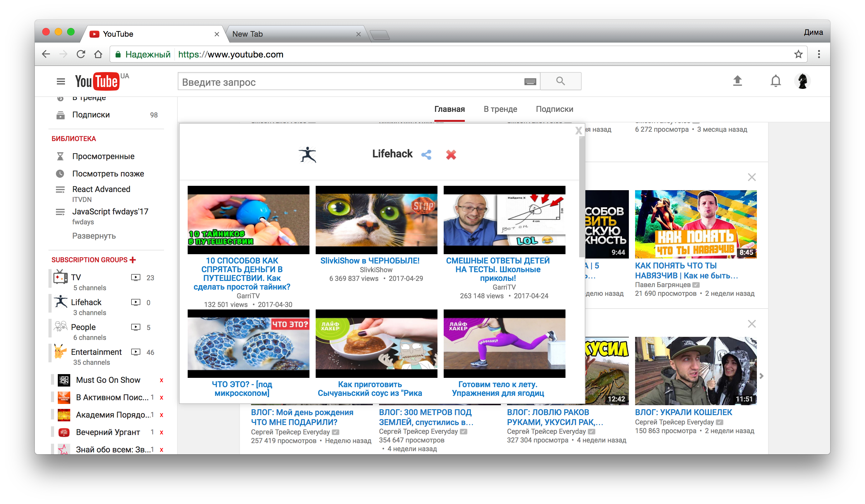
Task: Remove Академия Порядо... channel
Action: coord(161,415)
